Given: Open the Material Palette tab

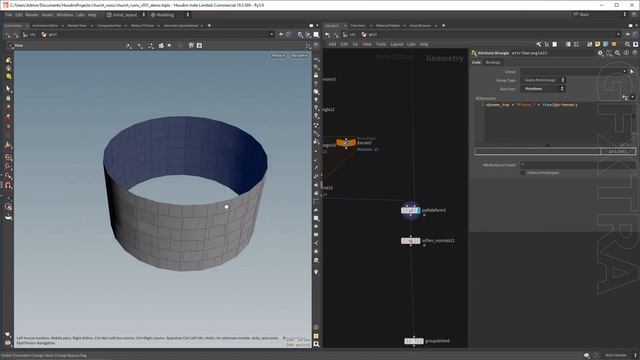Looking at the screenshot, I should click(x=388, y=25).
